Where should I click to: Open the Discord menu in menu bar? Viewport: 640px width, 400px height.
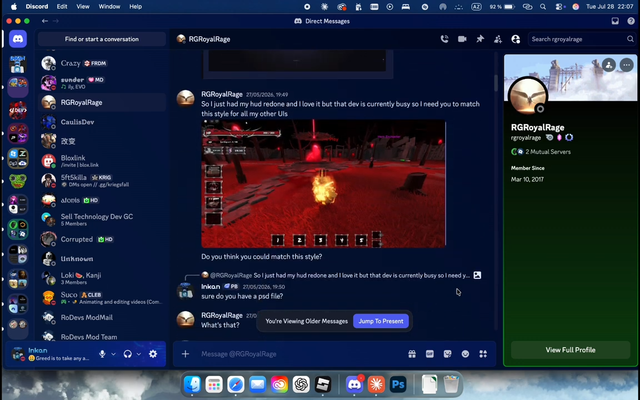click(37, 7)
